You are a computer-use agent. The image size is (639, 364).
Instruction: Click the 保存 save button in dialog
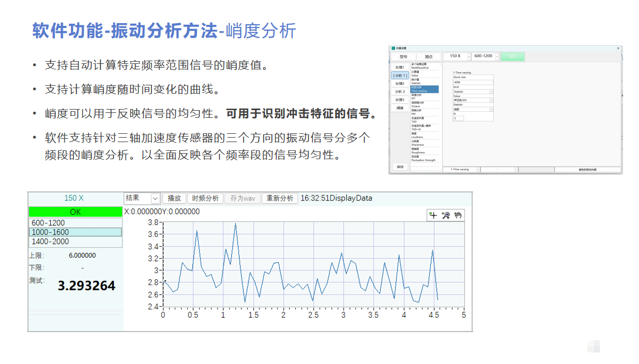(x=400, y=166)
